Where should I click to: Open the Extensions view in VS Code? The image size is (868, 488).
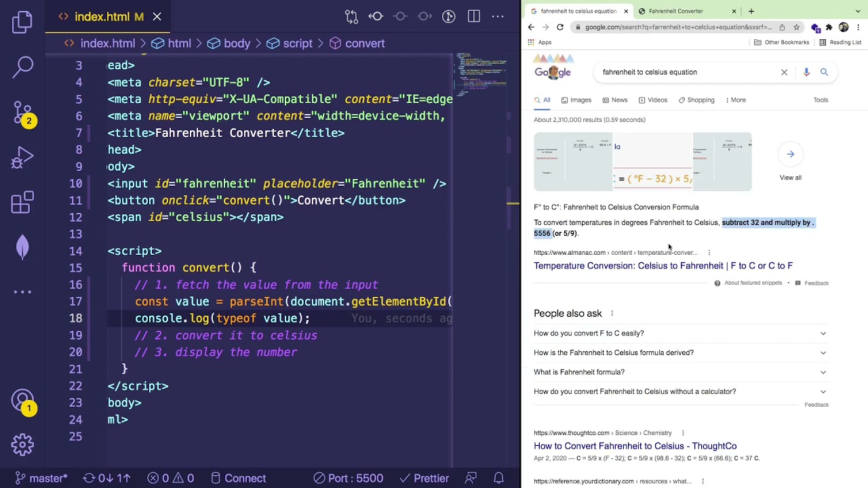22,203
